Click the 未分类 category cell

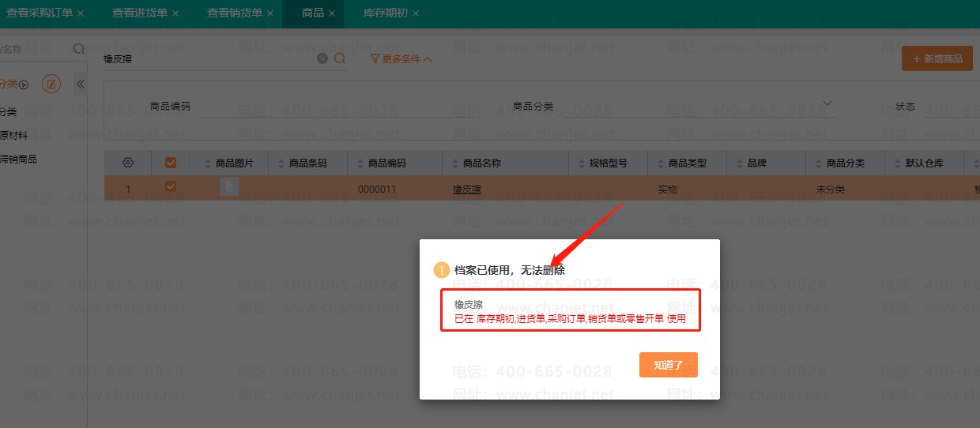click(x=831, y=190)
